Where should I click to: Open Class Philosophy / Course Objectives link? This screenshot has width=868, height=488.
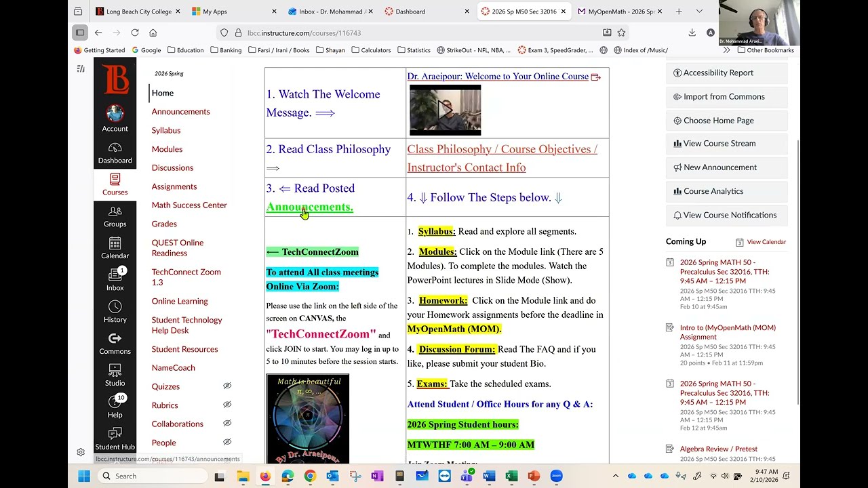point(502,158)
